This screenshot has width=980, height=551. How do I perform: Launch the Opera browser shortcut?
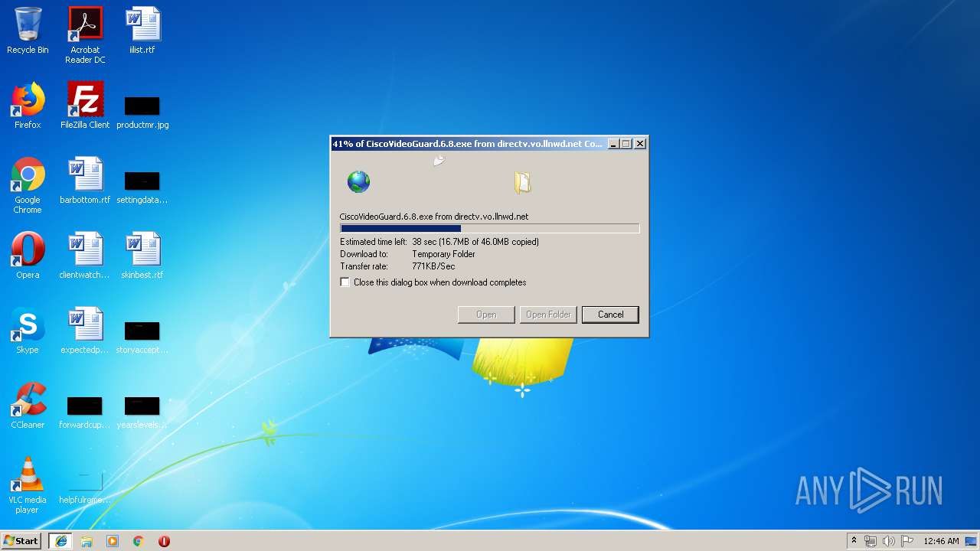28,256
